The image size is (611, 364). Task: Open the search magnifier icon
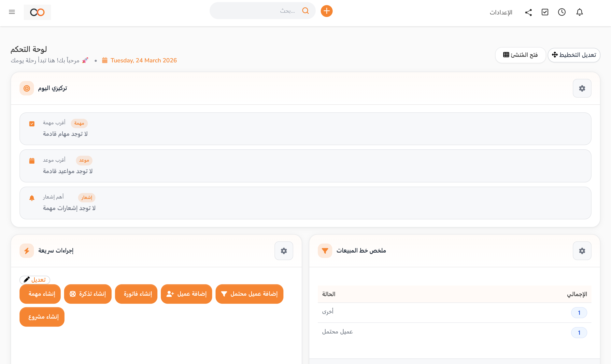click(305, 11)
